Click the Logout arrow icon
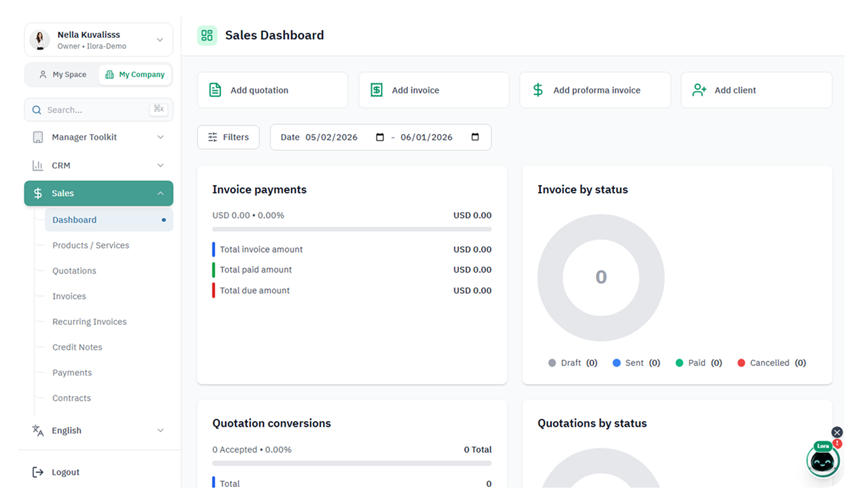 pos(38,472)
